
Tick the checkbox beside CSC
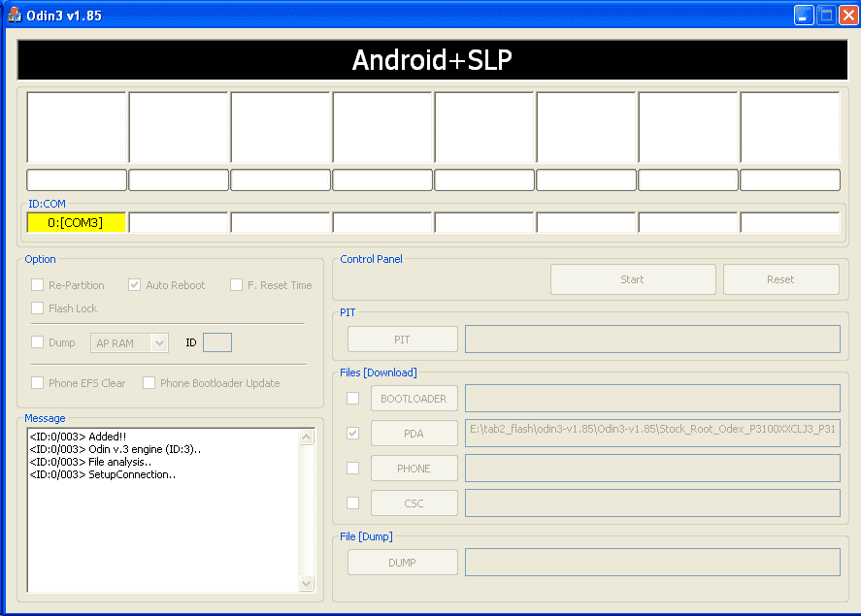353,503
